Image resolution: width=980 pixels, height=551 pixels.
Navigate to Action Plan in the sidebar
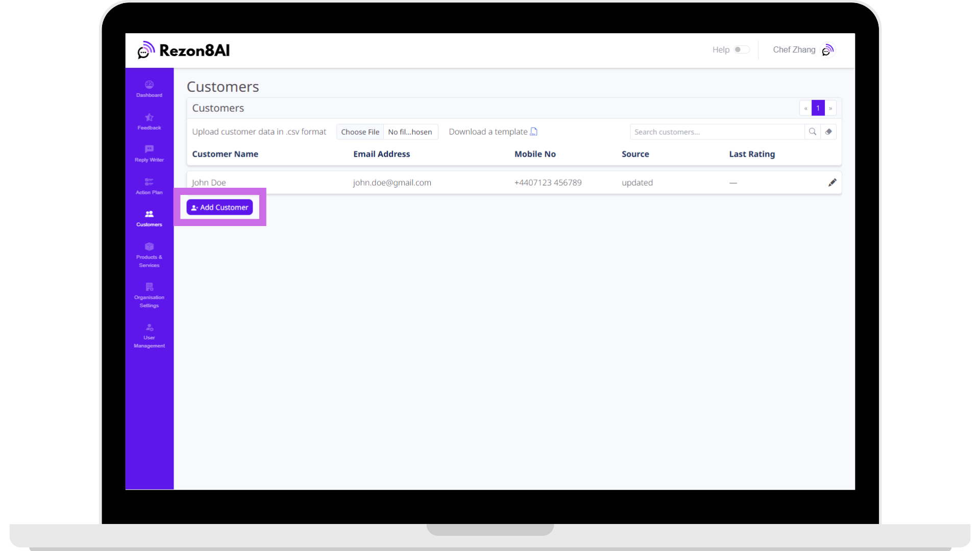tap(149, 186)
